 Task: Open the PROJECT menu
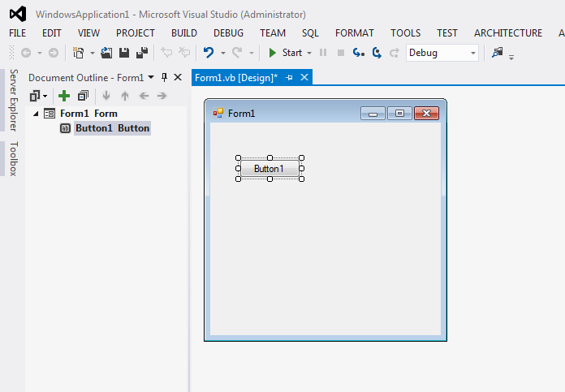[135, 33]
